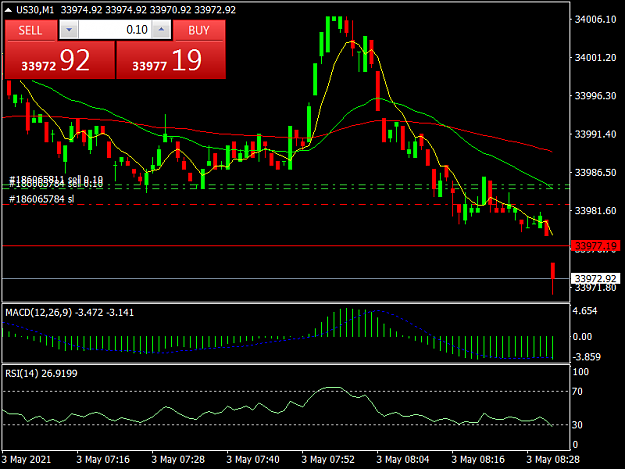This screenshot has width=625, height=469.
Task: Click the 3 May 08:16 time label
Action: coord(478,459)
